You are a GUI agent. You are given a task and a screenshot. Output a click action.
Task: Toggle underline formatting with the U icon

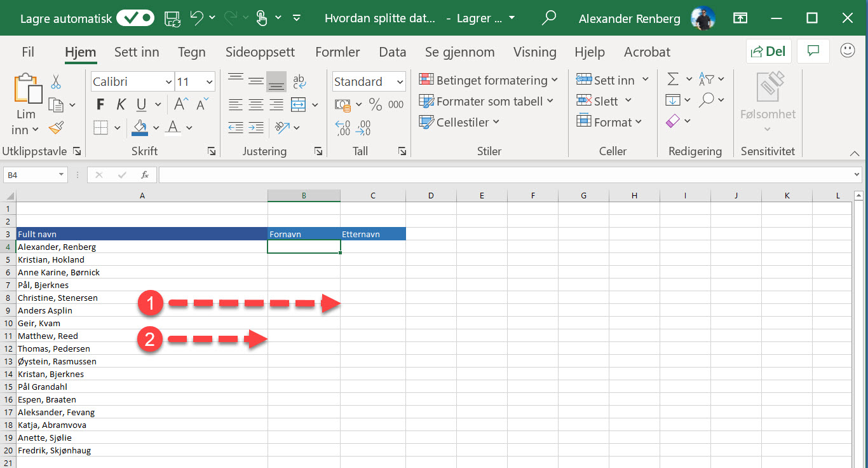[x=140, y=104]
